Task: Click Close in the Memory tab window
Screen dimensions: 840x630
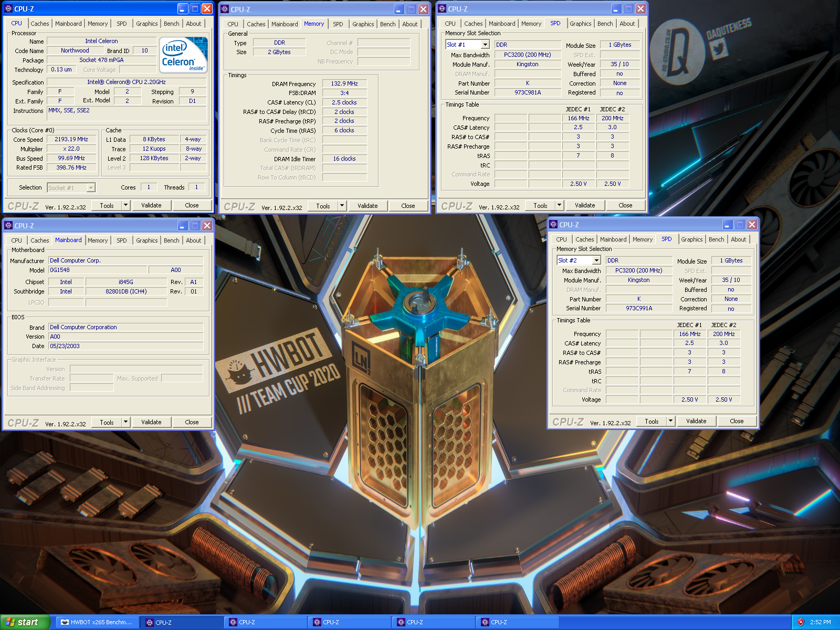Action: pyautogui.click(x=408, y=206)
